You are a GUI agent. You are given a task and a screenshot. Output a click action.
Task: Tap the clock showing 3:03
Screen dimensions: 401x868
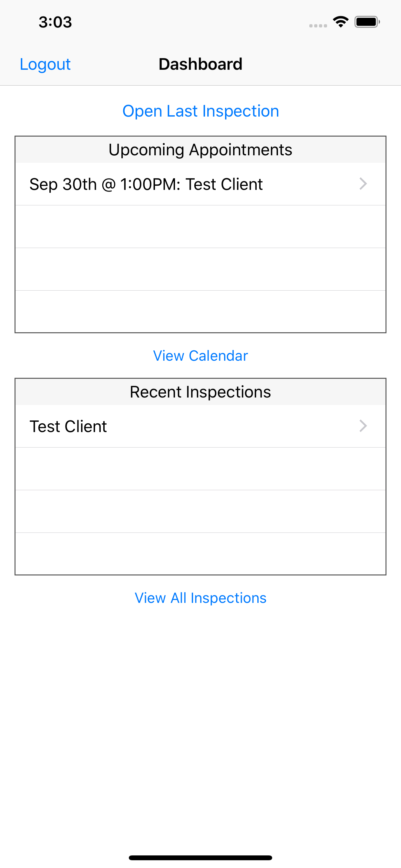coord(55,22)
